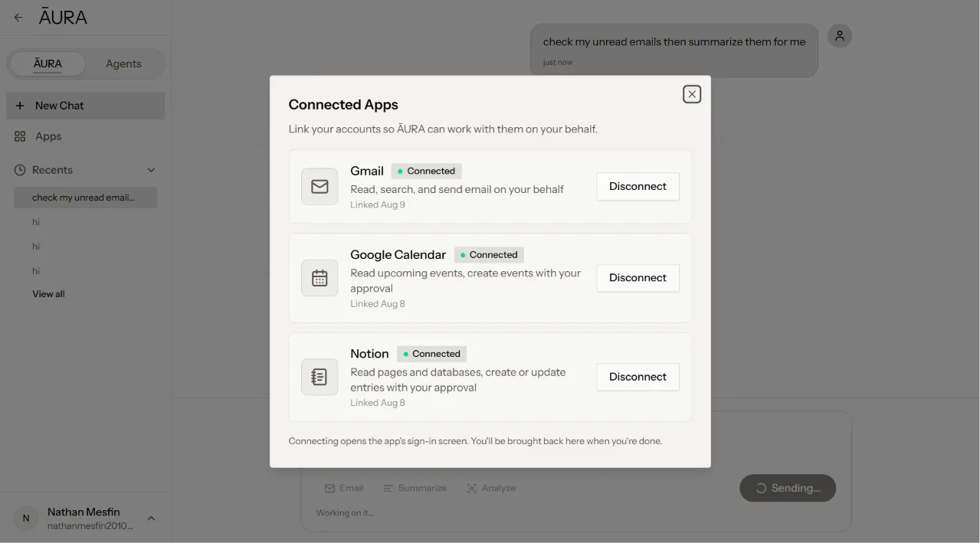Screen dimensions: 980x543
Task: Click the Notion app name
Action: coord(369,354)
